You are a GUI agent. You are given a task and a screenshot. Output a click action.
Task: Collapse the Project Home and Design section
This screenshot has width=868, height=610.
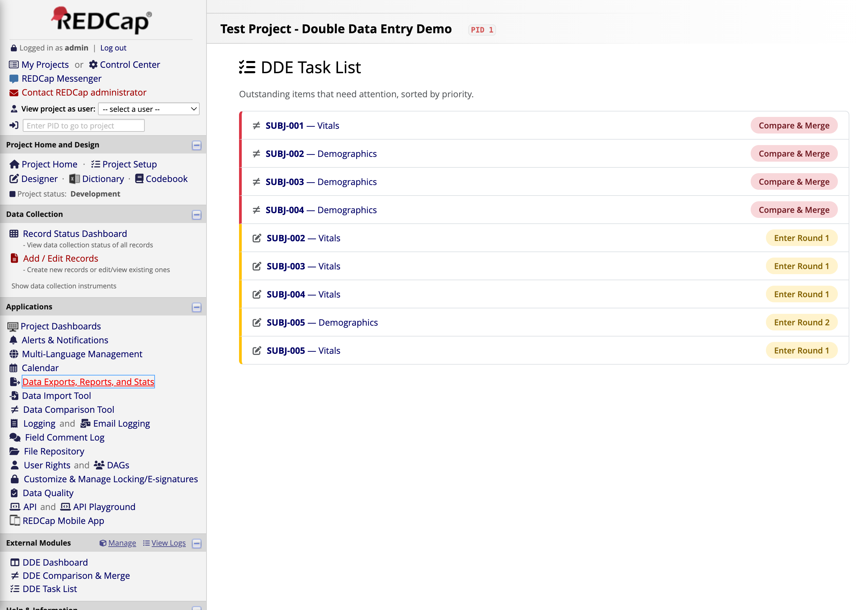(197, 145)
